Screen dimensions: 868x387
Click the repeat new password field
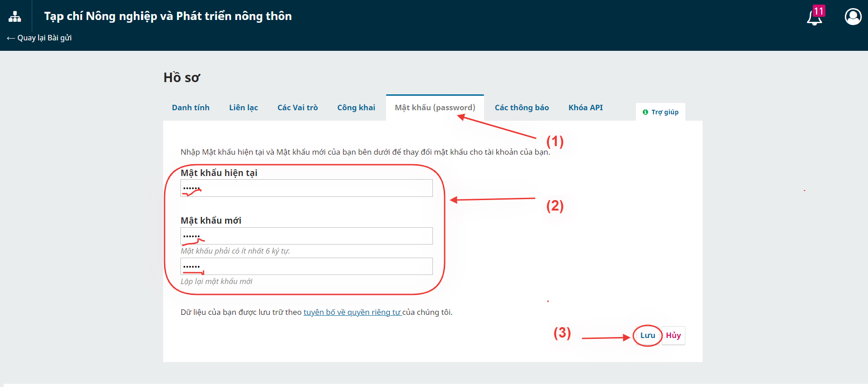tap(306, 266)
